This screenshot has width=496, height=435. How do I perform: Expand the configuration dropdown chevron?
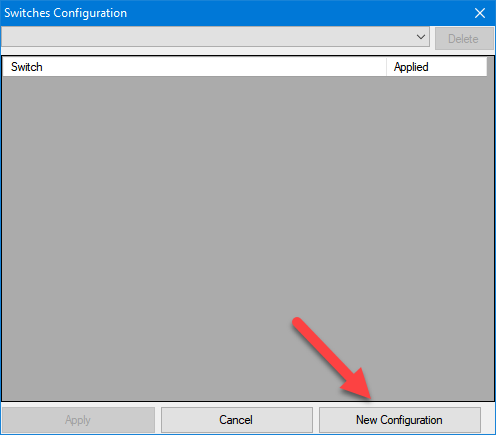(x=421, y=37)
